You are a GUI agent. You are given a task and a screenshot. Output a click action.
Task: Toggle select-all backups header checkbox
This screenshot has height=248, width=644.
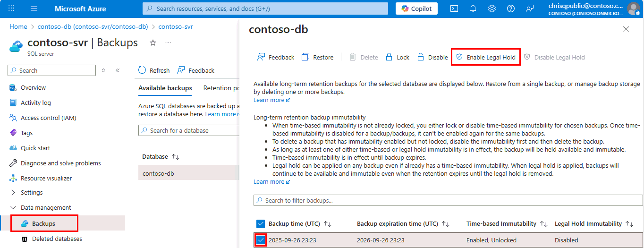click(261, 223)
